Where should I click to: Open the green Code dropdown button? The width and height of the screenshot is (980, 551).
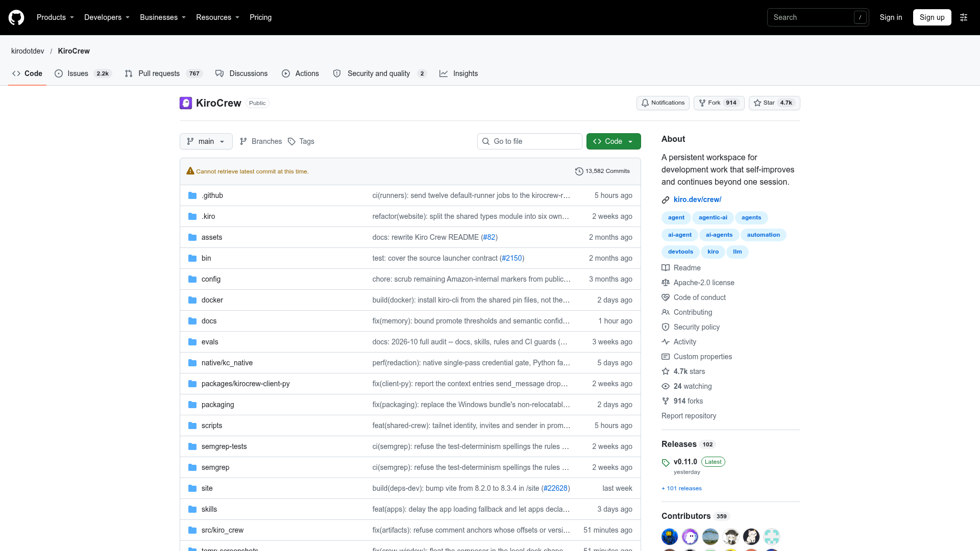pos(614,141)
